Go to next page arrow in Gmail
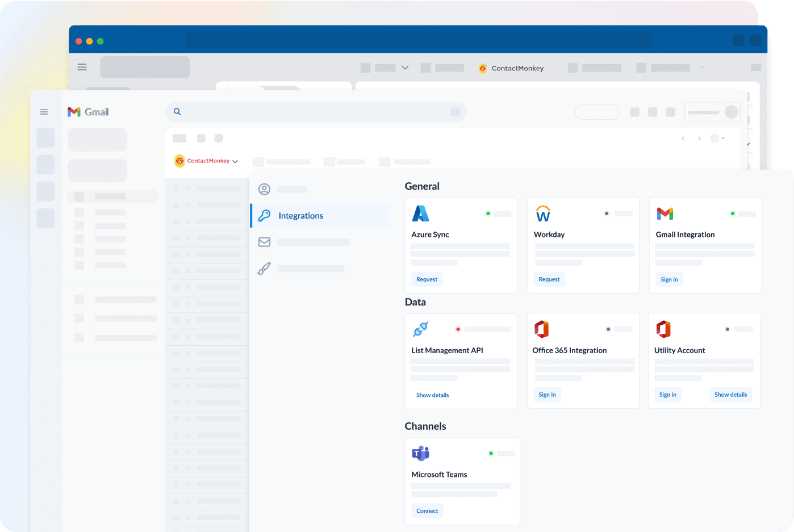 click(699, 139)
